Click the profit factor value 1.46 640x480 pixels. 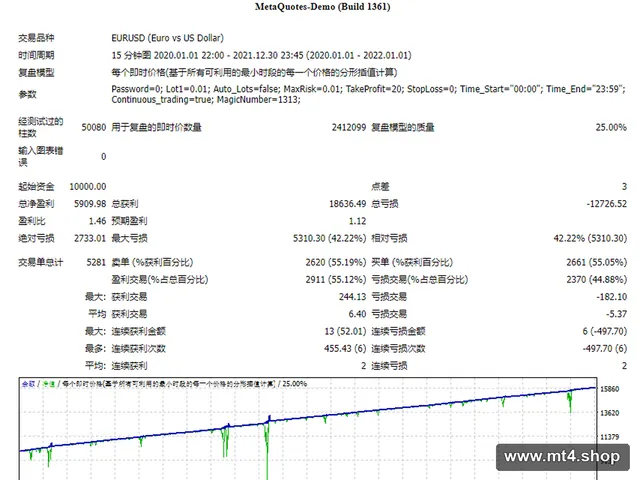98,221
